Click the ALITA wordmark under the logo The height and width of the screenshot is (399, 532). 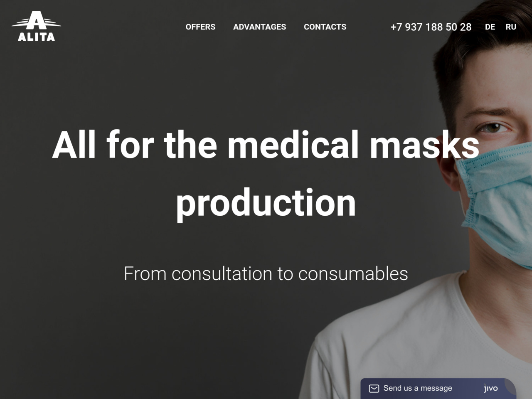tap(36, 37)
